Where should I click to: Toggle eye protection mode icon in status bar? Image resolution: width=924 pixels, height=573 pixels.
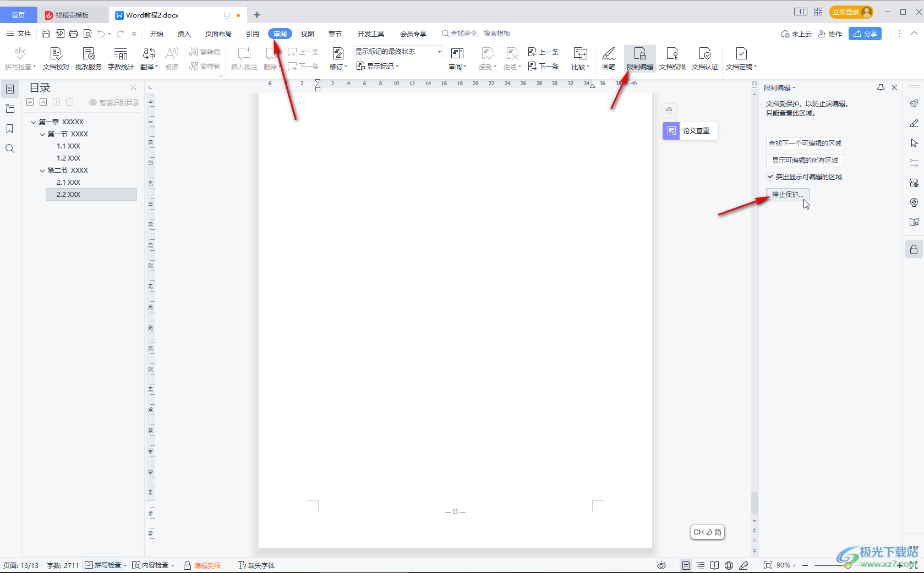(661, 565)
